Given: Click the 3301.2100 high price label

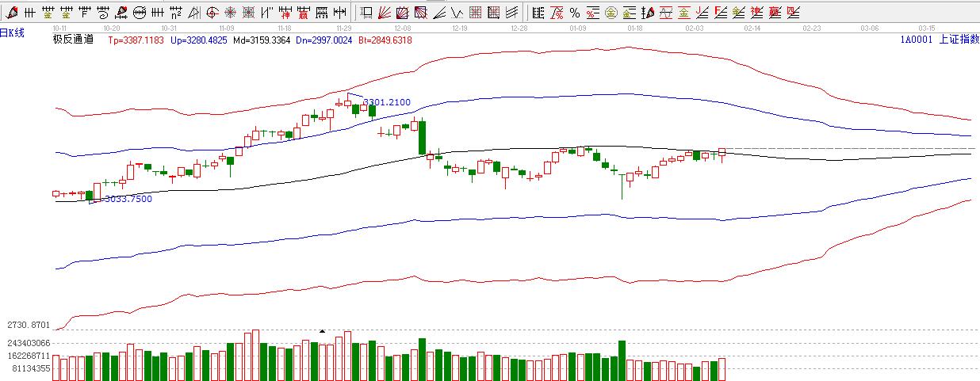Looking at the screenshot, I should coord(386,102).
